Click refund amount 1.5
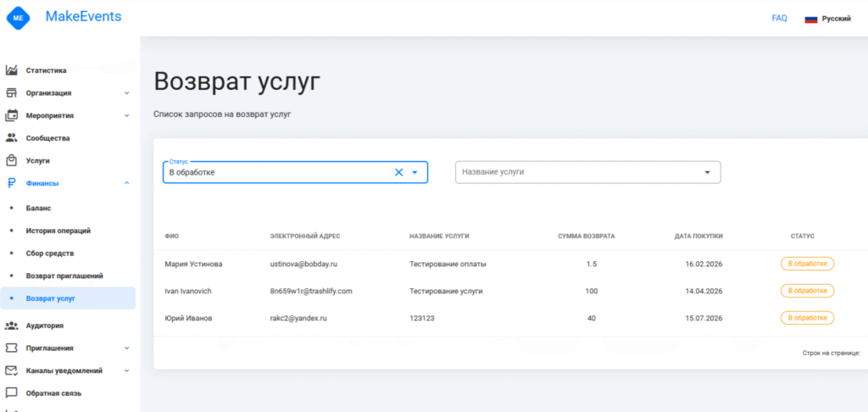The image size is (868, 412). [x=591, y=264]
